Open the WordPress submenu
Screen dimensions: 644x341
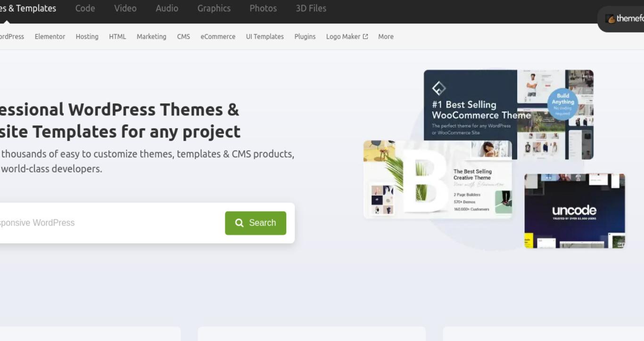click(12, 36)
